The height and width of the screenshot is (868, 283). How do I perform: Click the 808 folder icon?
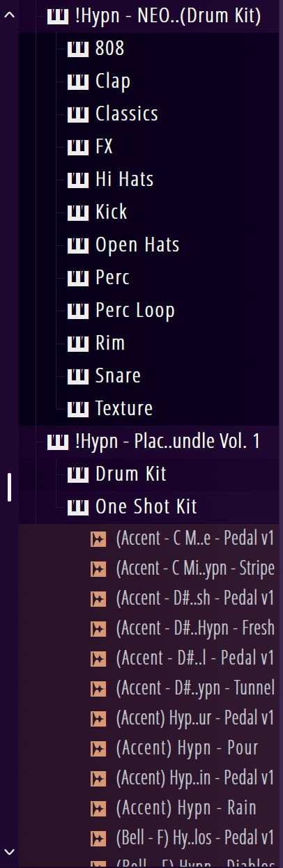77,49
